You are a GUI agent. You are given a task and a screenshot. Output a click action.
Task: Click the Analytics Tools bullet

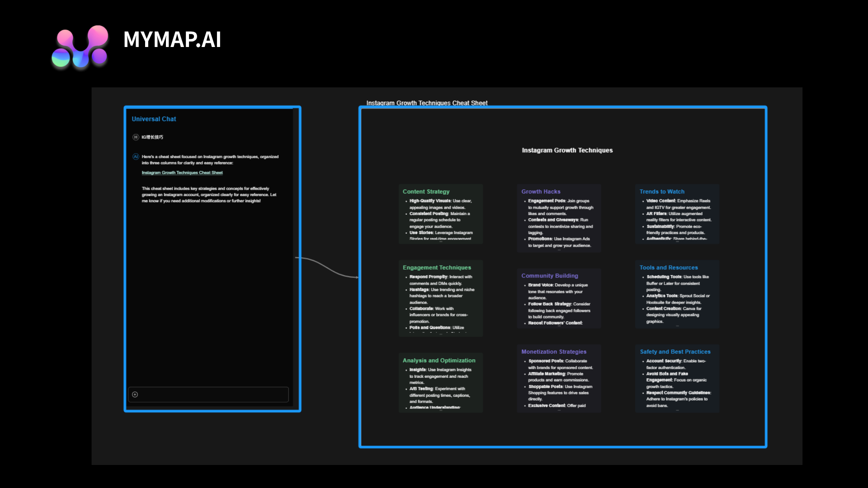tap(678, 299)
